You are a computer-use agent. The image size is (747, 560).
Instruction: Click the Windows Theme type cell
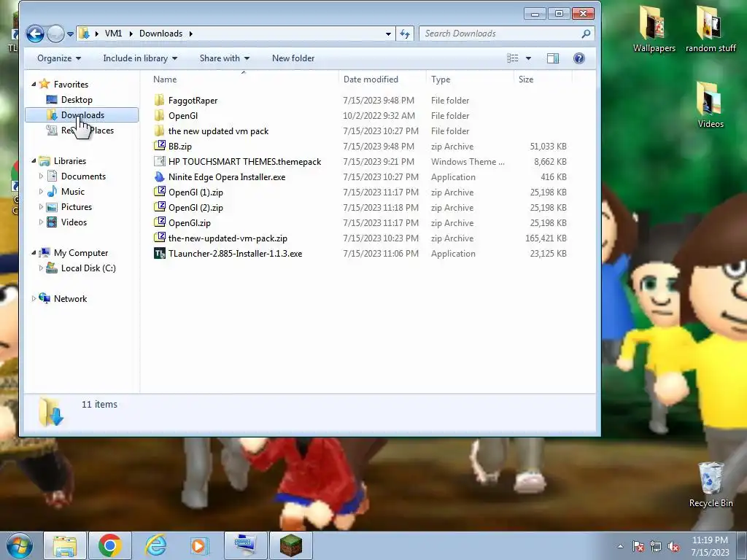click(x=468, y=161)
